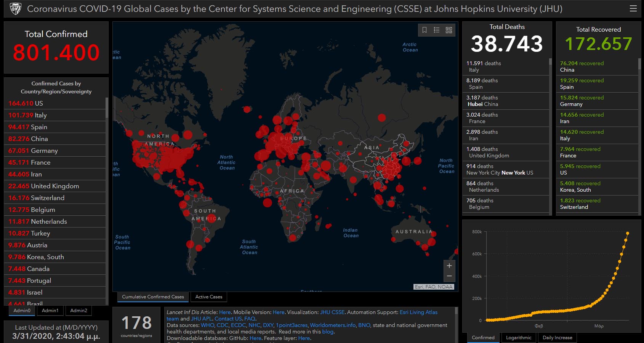Select 45.171 France in country list
This screenshot has height=343, width=644.
[x=55, y=162]
